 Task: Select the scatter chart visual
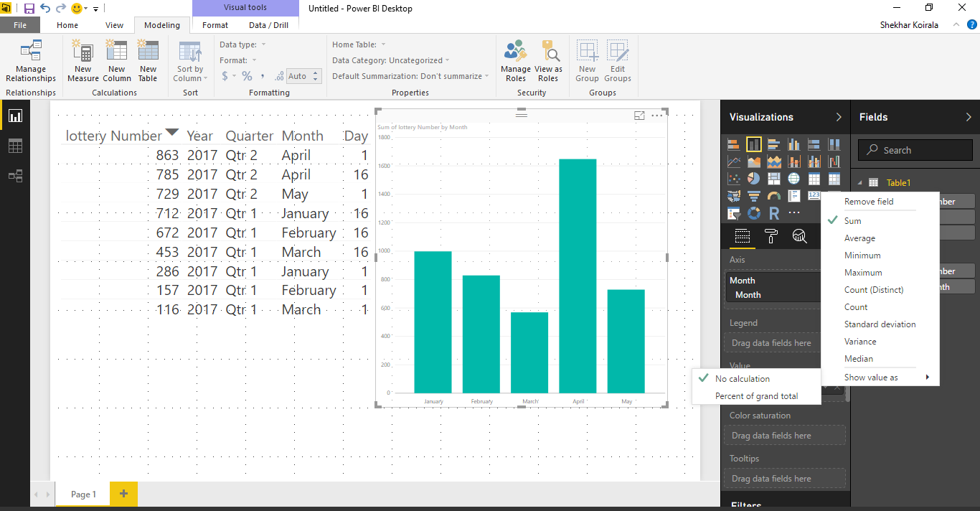coord(733,179)
